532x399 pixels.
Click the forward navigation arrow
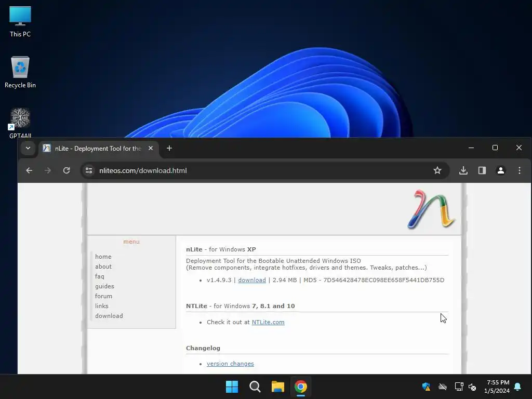pos(48,170)
